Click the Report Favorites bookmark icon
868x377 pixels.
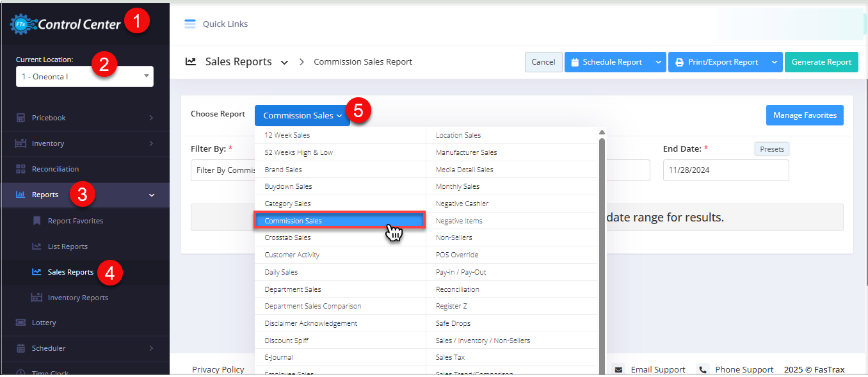coord(36,221)
